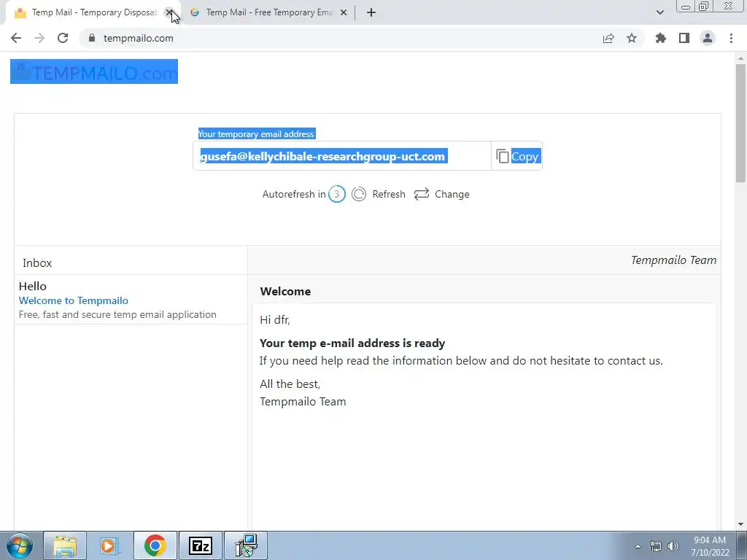Viewport: 747px width, 560px height.
Task: Click the Chrome taskbar icon
Action: [155, 545]
